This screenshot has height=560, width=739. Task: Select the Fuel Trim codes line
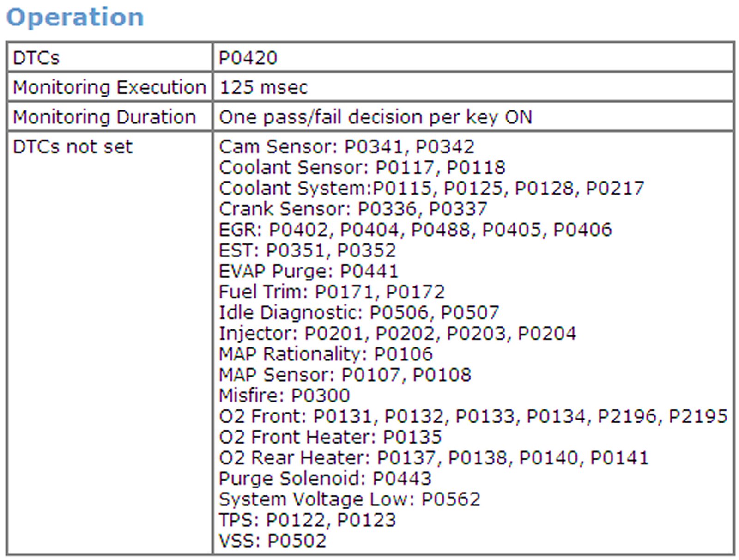332,292
